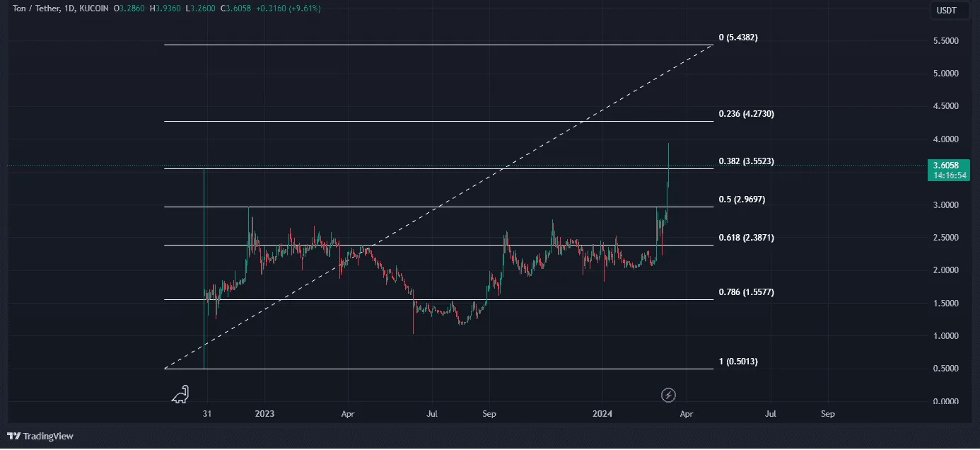
Task: Click the 0.382 (3.5523) Fibonacci label
Action: [746, 161]
